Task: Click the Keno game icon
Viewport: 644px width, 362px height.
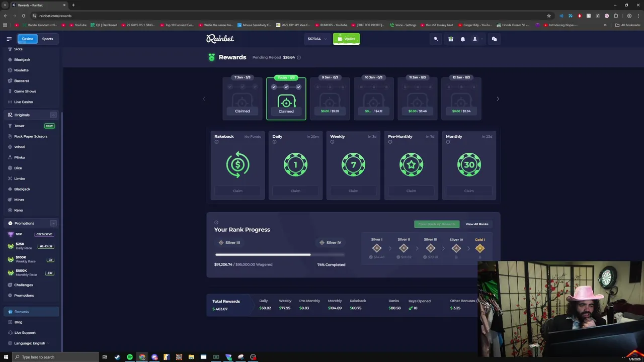Action: click(x=10, y=210)
